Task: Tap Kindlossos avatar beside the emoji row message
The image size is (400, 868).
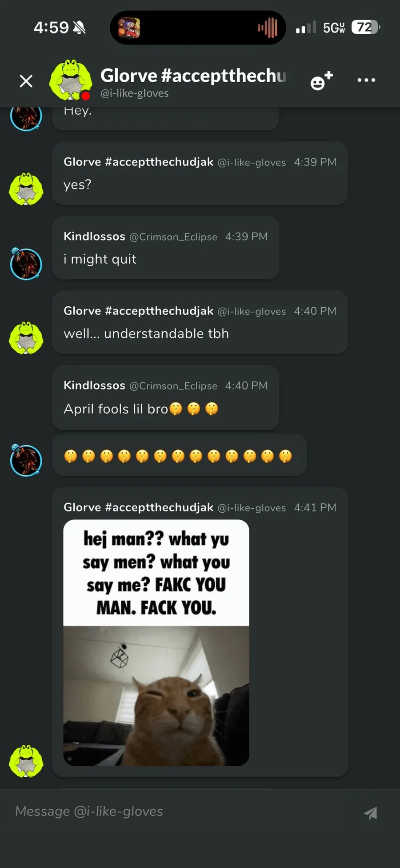Action: click(26, 460)
